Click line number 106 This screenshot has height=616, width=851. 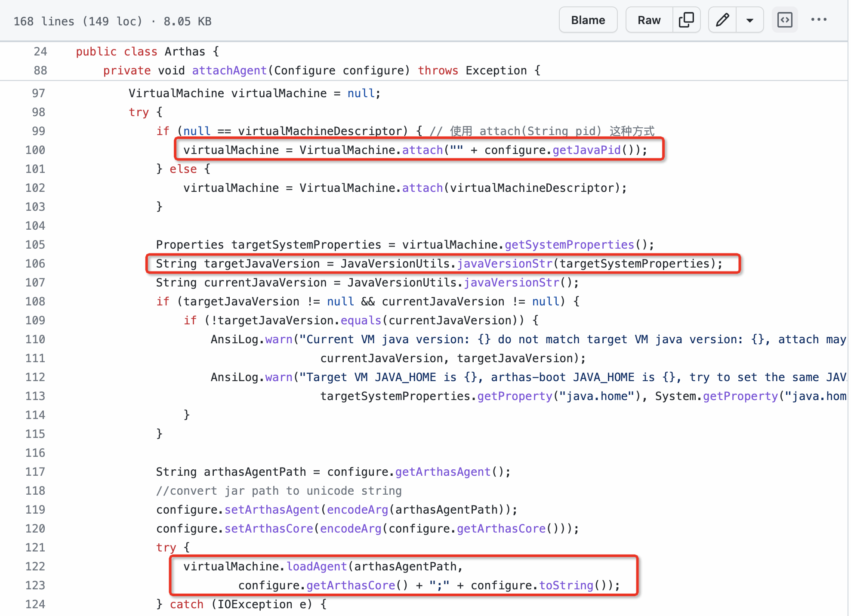(x=35, y=264)
